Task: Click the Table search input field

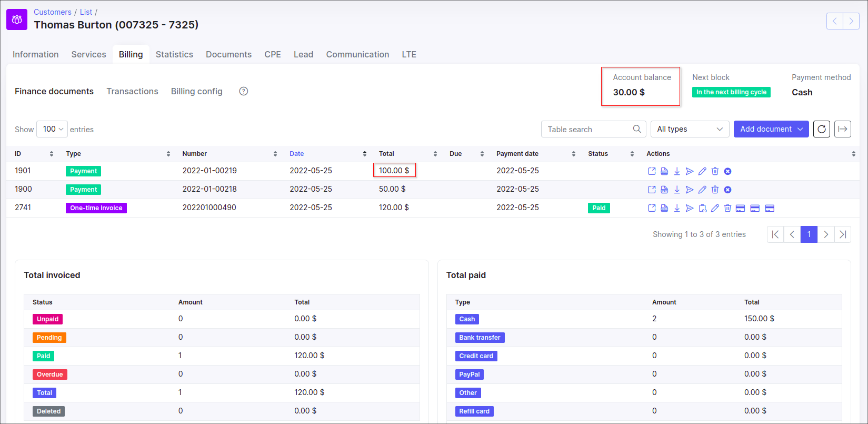Action: tap(587, 129)
